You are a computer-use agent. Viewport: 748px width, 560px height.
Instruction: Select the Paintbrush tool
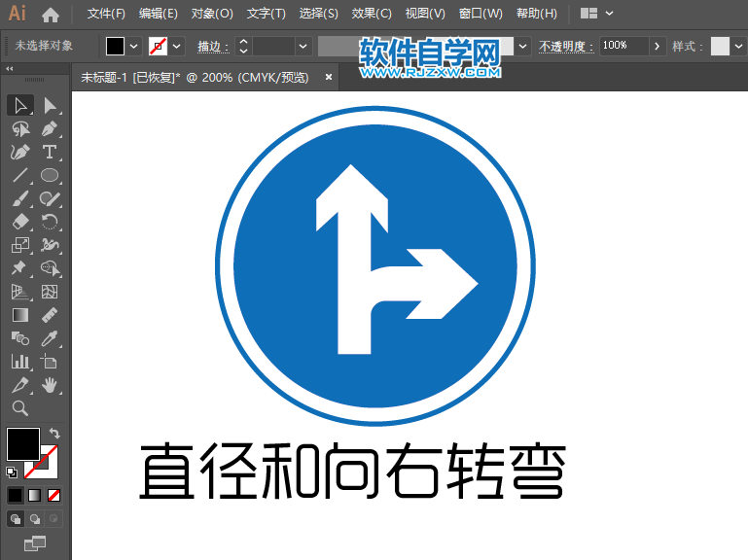coord(20,199)
